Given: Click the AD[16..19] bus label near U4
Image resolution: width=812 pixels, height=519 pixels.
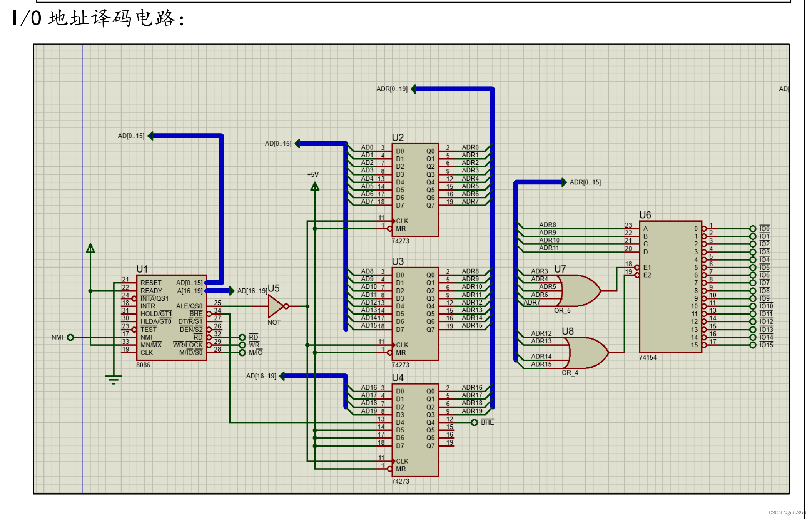Looking at the screenshot, I should [261, 376].
